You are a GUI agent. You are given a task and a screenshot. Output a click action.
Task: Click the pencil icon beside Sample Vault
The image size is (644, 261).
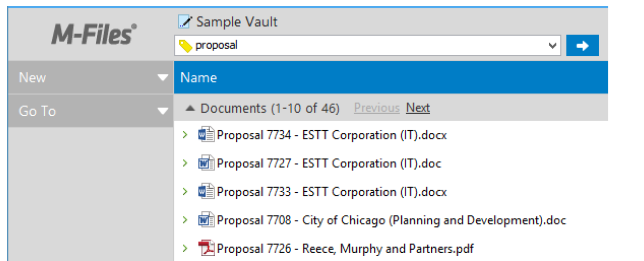(185, 22)
